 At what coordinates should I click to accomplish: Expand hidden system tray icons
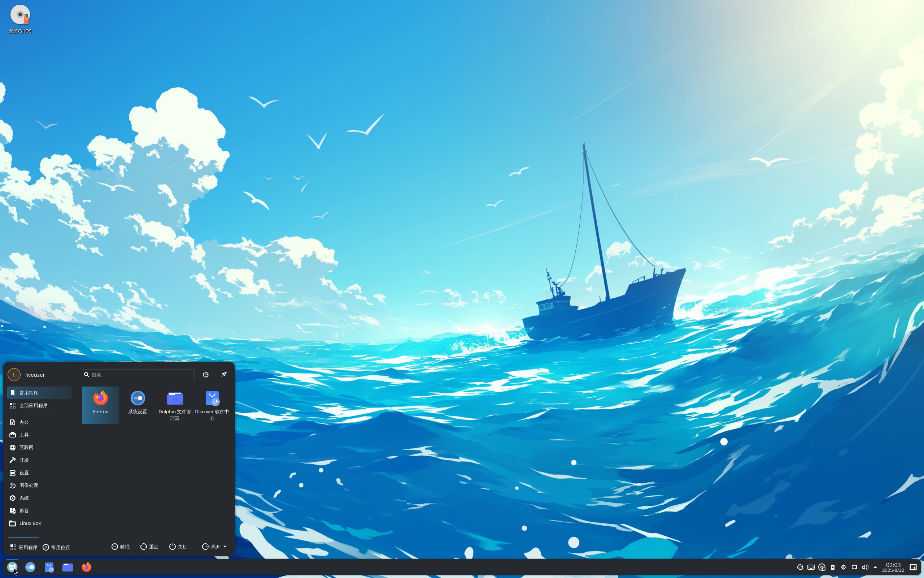pos(875,567)
